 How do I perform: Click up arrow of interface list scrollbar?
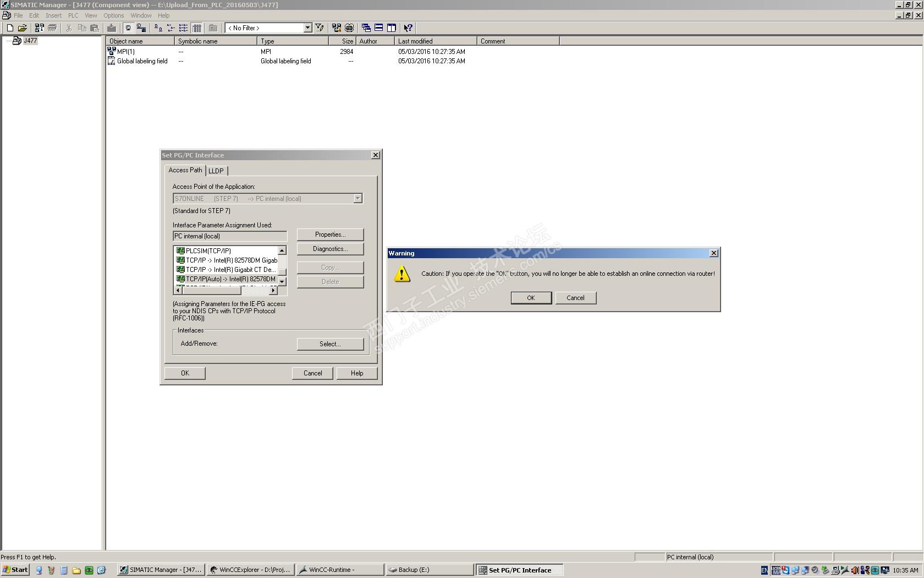click(x=282, y=250)
